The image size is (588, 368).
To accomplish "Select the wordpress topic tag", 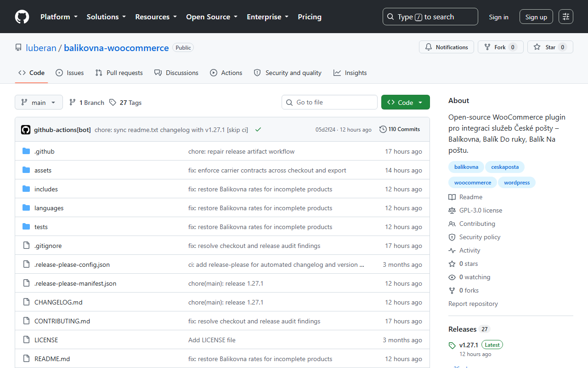I will click(x=517, y=183).
